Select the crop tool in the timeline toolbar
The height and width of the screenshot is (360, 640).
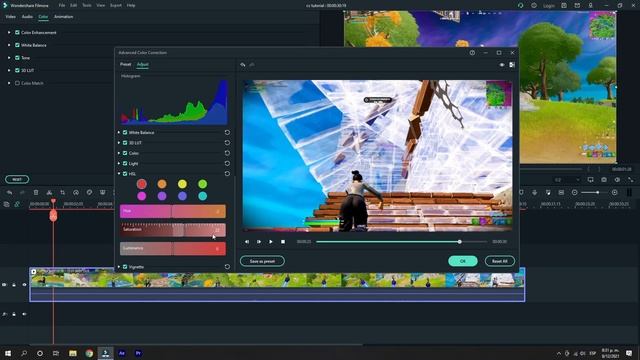coord(62,192)
